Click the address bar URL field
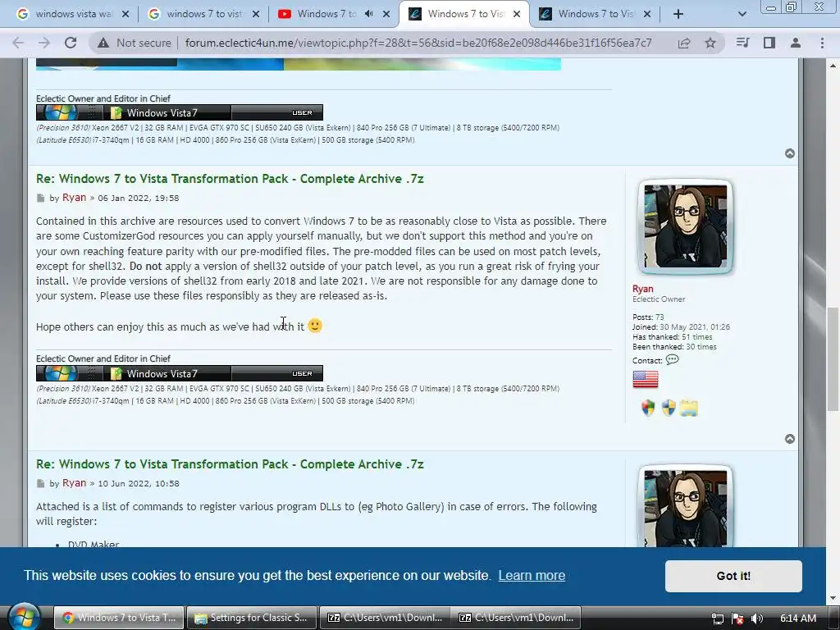This screenshot has width=840, height=630. 418,43
